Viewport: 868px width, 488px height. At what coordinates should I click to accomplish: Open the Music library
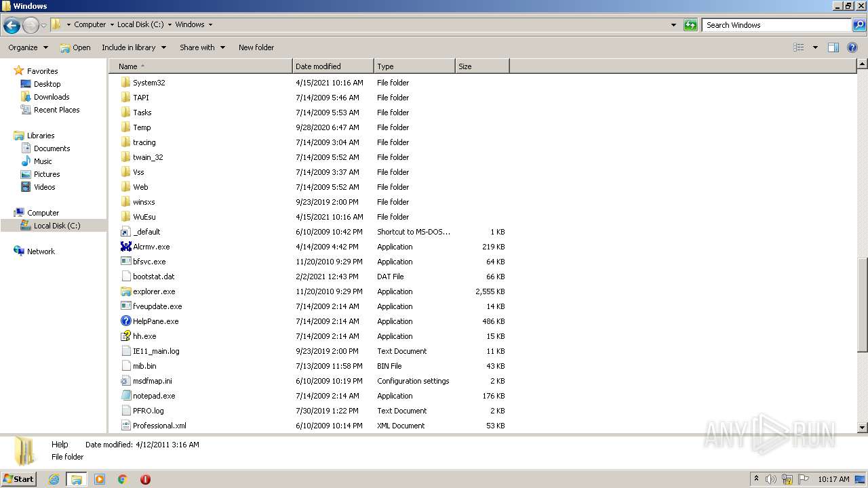[43, 161]
